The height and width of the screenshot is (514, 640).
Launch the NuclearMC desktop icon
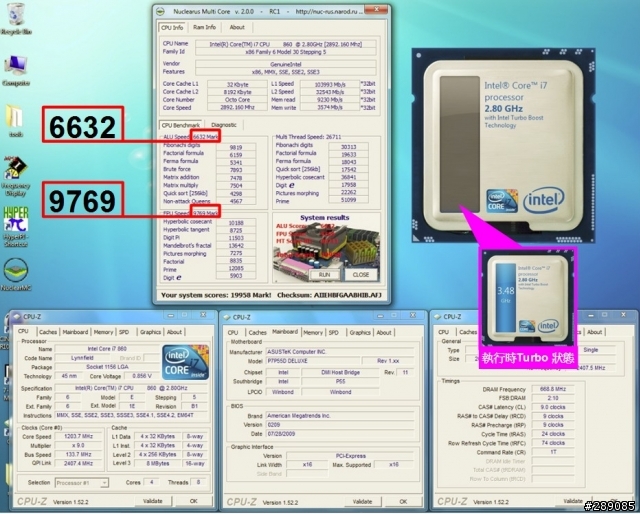click(16, 274)
